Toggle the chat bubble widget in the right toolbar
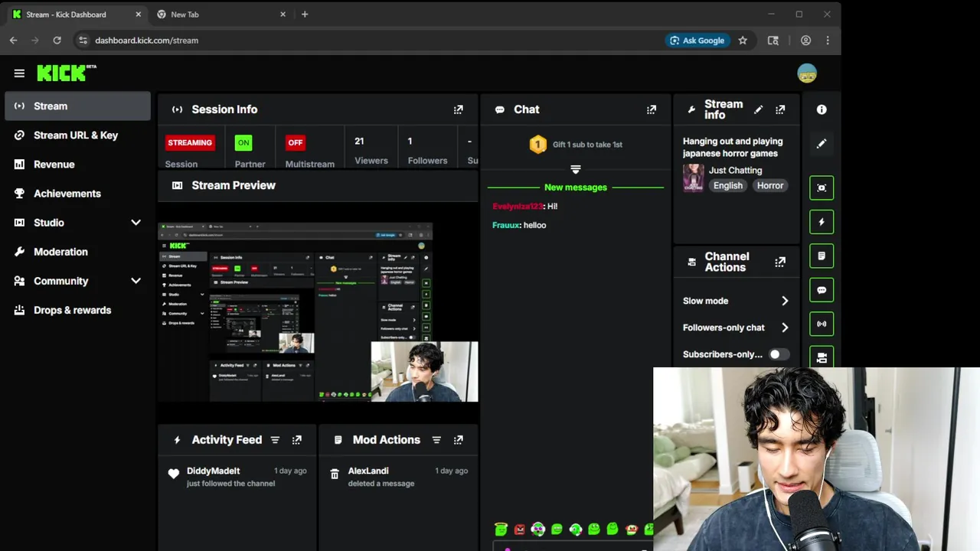The width and height of the screenshot is (980, 551). coord(822,290)
